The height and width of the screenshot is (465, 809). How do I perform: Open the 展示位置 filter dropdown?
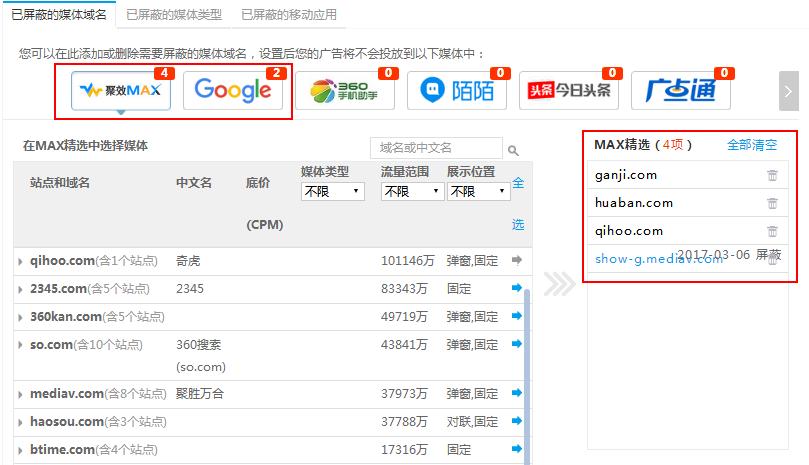point(478,191)
